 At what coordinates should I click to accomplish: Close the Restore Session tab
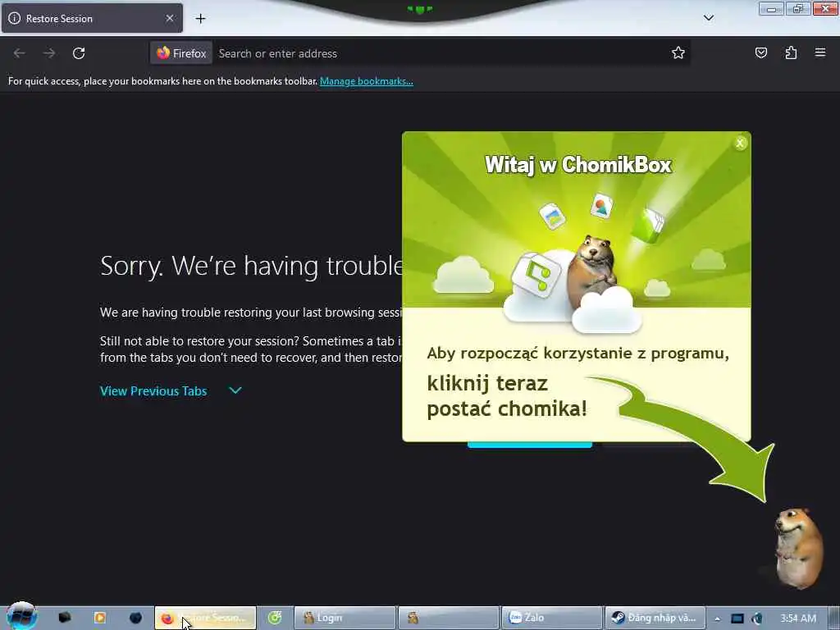(x=170, y=18)
